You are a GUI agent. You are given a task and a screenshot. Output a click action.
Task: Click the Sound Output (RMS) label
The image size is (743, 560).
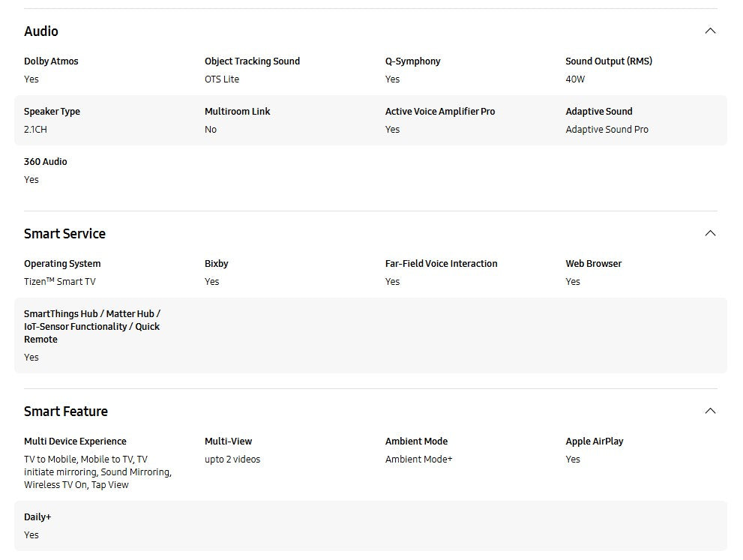coord(609,61)
